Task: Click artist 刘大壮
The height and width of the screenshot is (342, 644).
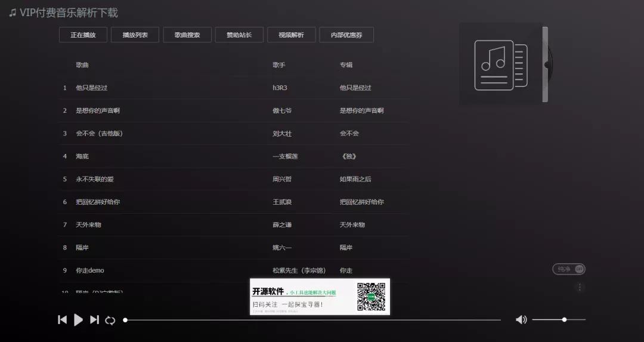Action: pyautogui.click(x=282, y=134)
